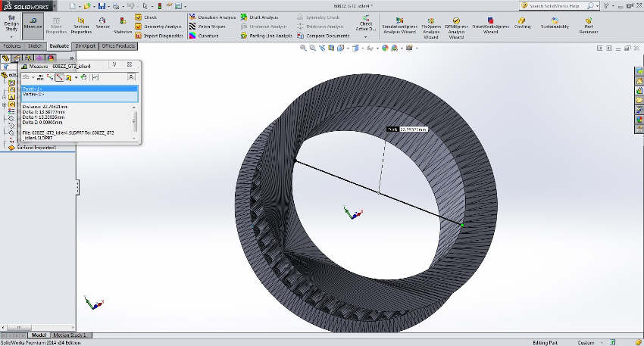Pin the Measure dialog
Image resolution: width=644 pixels, height=346 pixels.
click(115, 65)
